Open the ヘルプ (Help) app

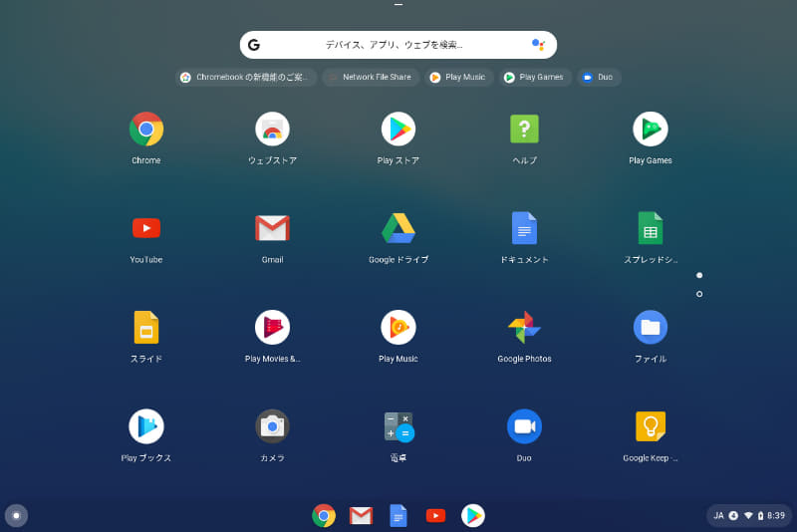pyautogui.click(x=525, y=130)
